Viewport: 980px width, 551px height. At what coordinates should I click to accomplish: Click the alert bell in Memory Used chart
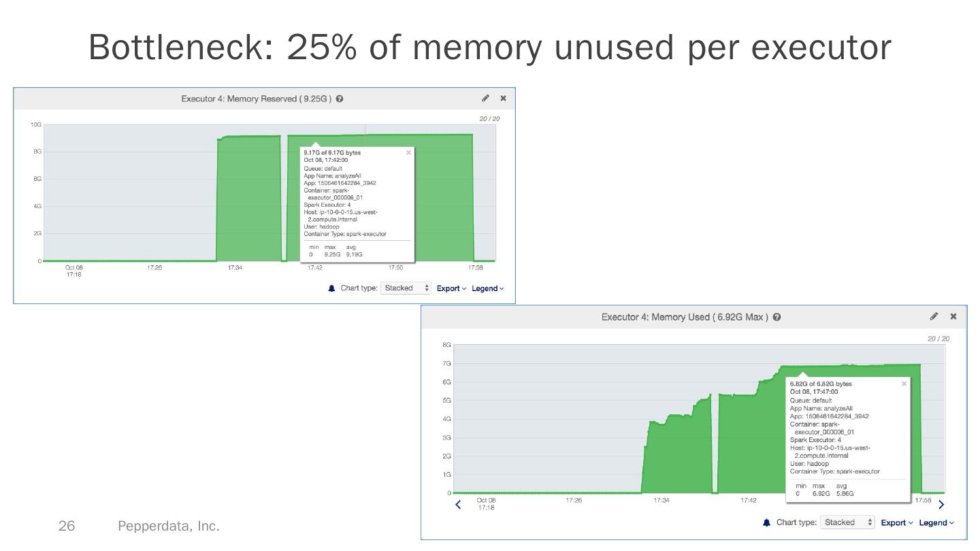point(767,522)
